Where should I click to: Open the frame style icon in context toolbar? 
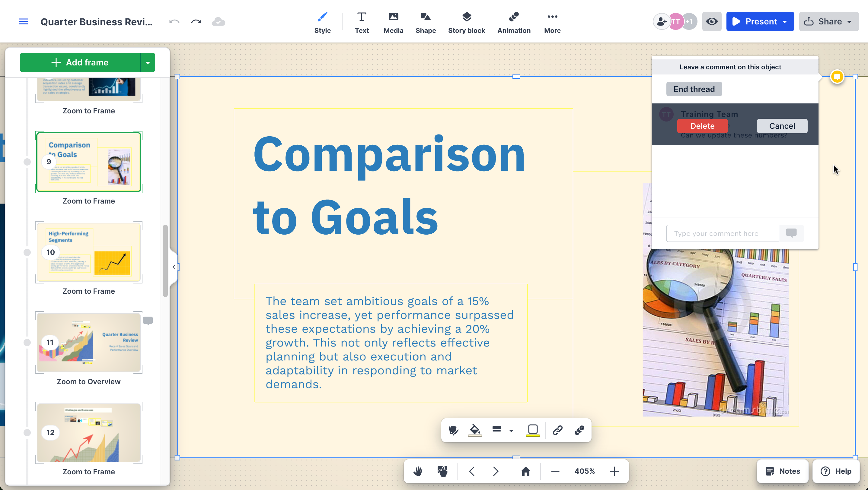[x=454, y=430]
